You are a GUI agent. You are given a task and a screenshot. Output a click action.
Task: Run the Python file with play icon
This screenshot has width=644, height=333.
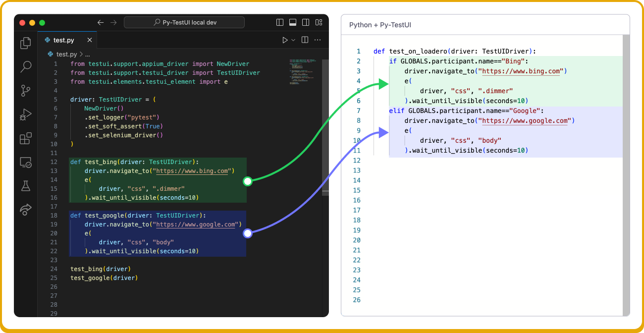[285, 40]
